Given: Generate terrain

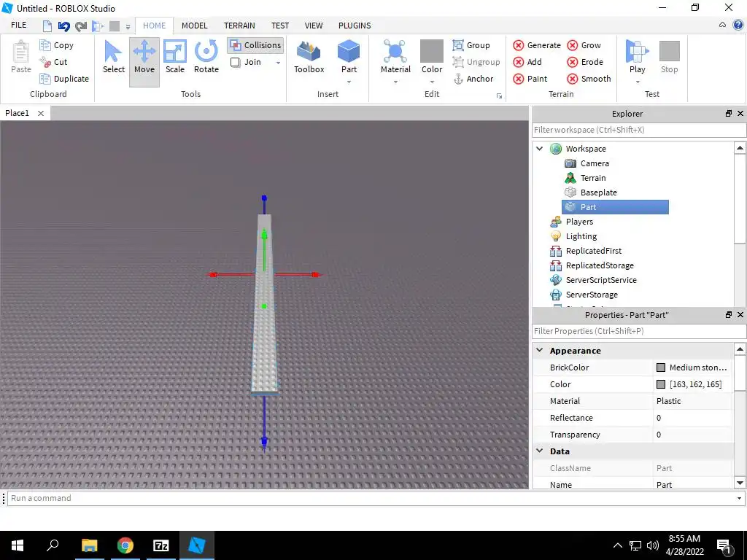Looking at the screenshot, I should [537, 45].
